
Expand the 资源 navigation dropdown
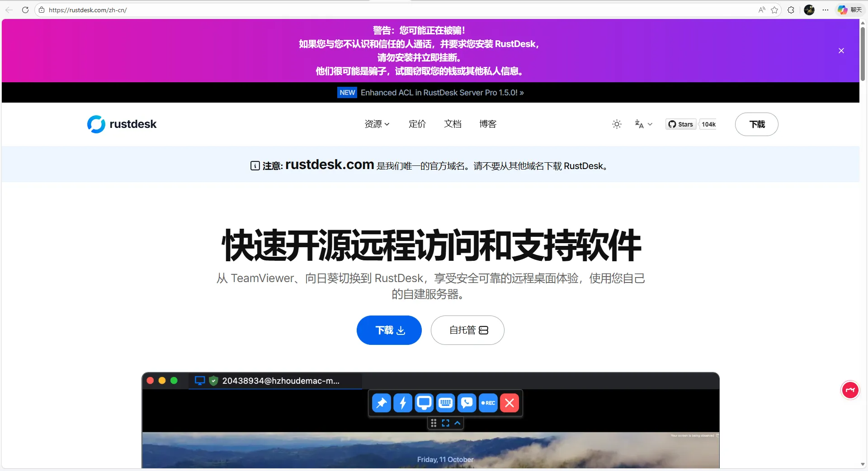[x=376, y=124]
